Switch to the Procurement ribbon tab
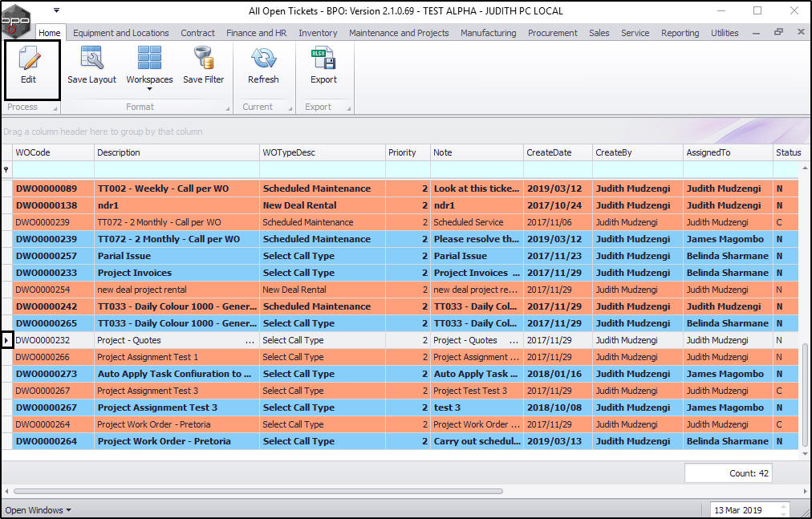The width and height of the screenshot is (812, 519). pyautogui.click(x=552, y=33)
